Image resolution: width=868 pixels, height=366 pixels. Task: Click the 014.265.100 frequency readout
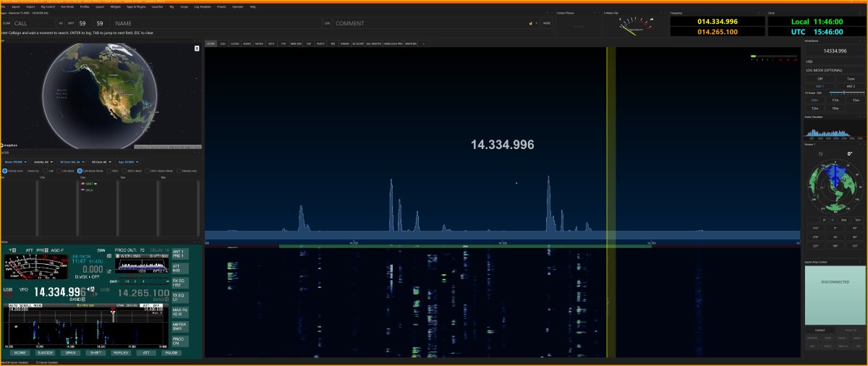click(718, 32)
